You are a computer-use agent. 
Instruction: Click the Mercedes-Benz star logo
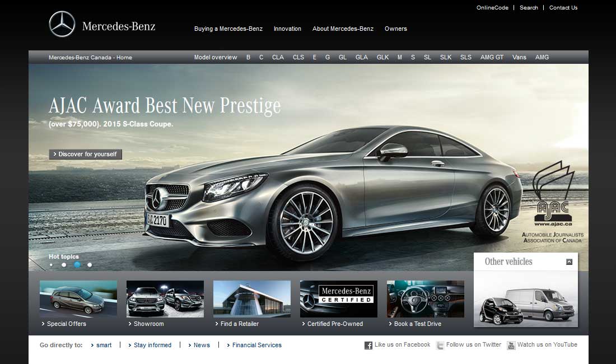[62, 24]
